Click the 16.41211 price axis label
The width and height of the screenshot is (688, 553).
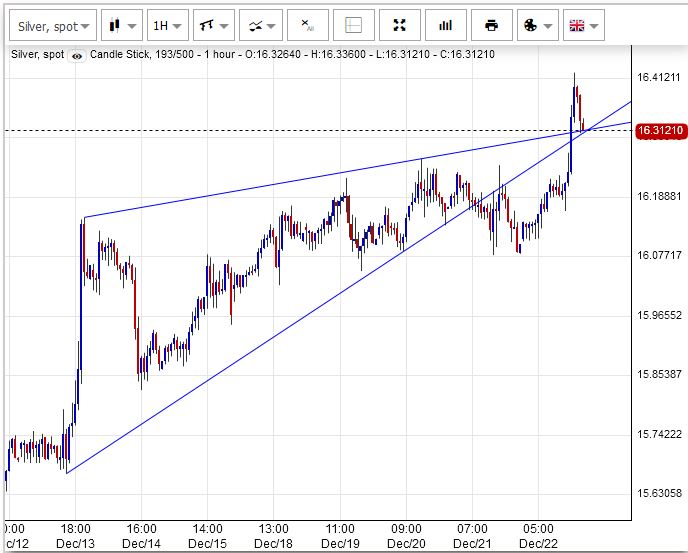click(x=659, y=77)
